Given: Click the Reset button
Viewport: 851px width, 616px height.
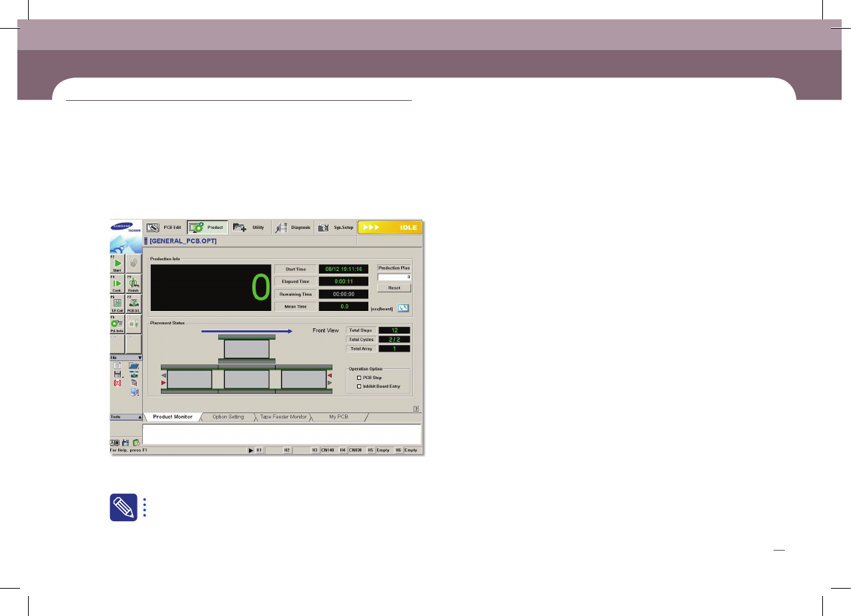Looking at the screenshot, I should 394,288.
